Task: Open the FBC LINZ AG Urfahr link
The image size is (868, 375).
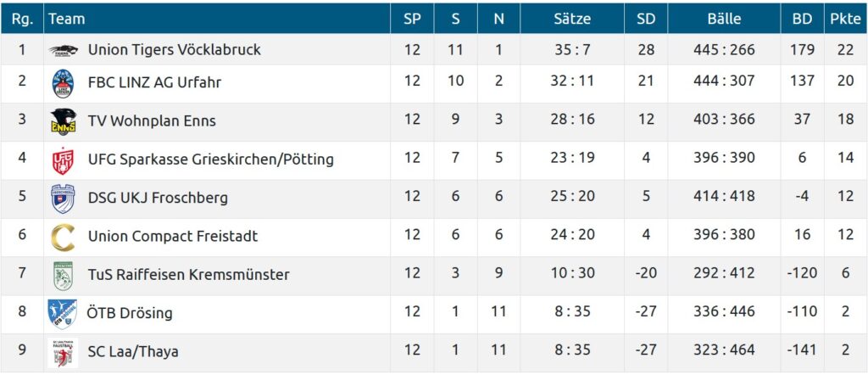Action: [154, 82]
